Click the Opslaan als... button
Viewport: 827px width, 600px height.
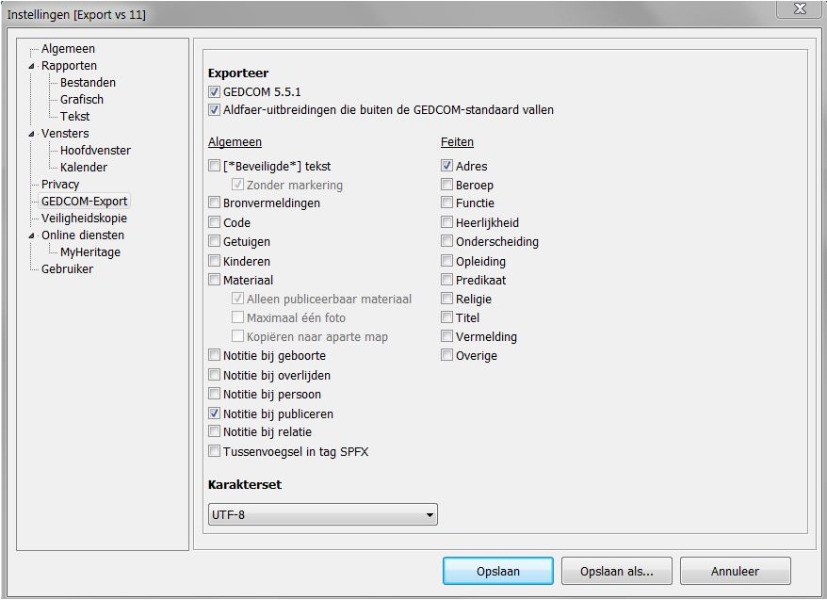616,572
